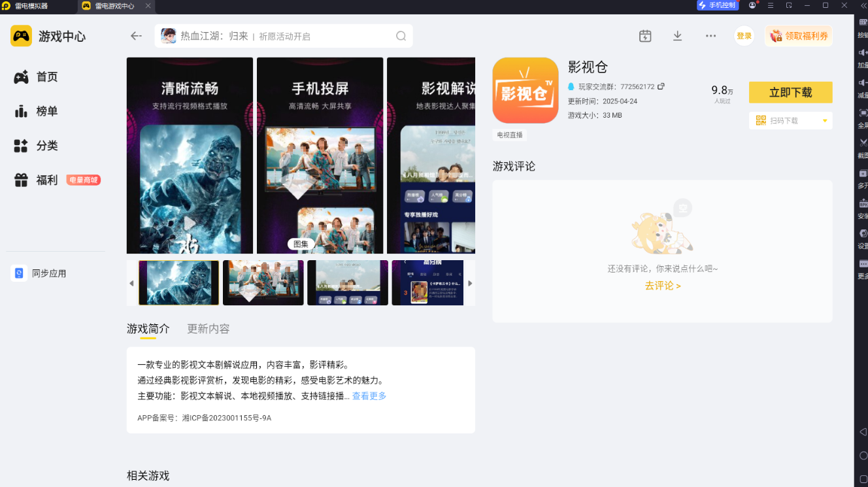
Task: Open 同步应用 sync apps
Action: click(39, 273)
